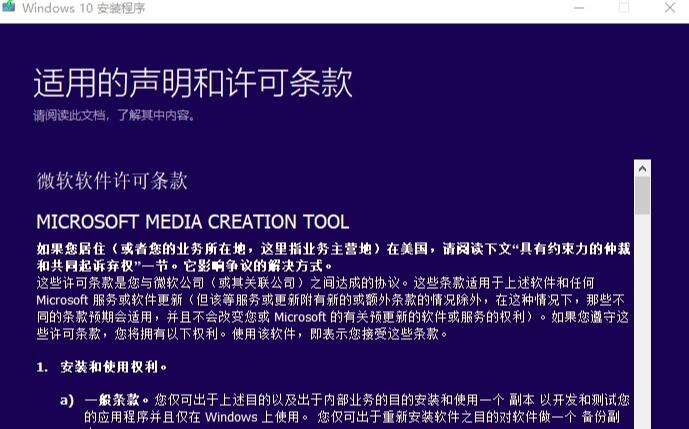This screenshot has height=429, width=689.
Task: Click the subtitle 请阅读此文档，了解其中内容。
Action: [x=114, y=116]
